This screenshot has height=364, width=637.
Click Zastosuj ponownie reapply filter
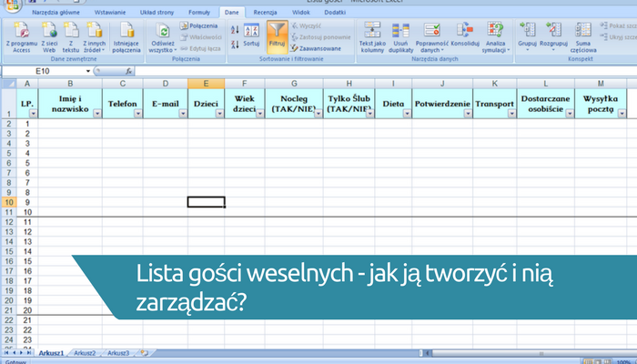320,37
